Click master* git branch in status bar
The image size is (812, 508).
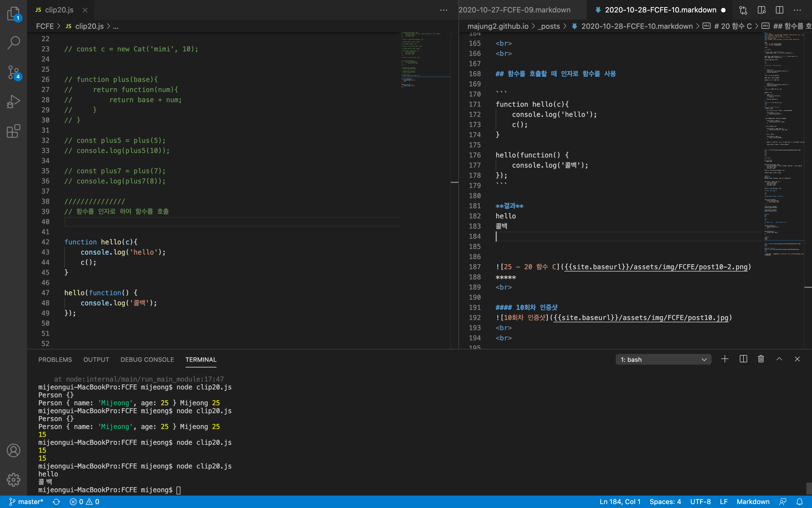pyautogui.click(x=26, y=502)
